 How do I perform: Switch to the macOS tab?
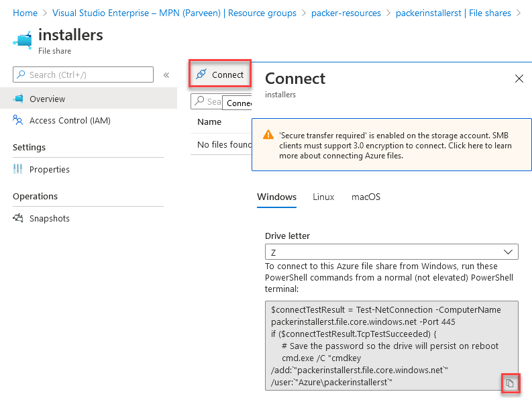click(x=366, y=197)
